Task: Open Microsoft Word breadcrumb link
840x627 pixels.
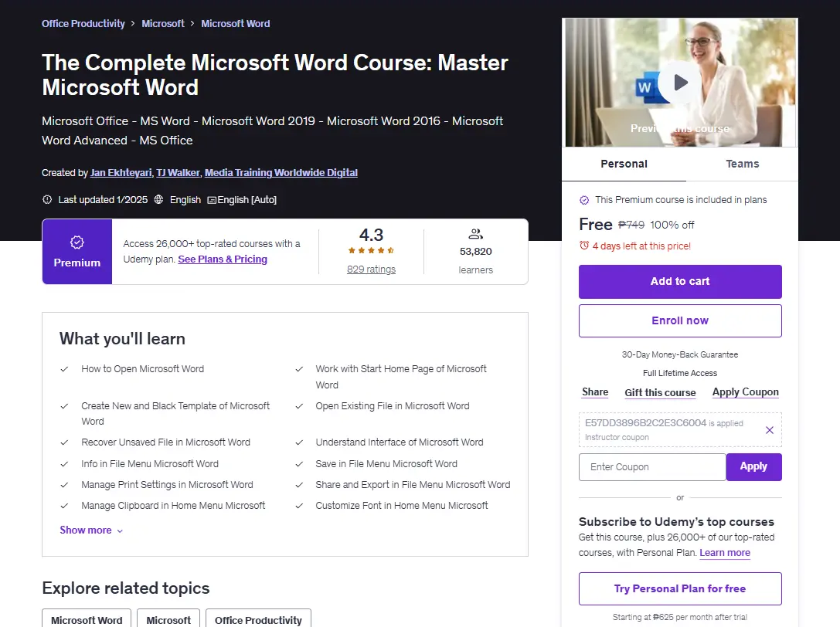Action: tap(235, 24)
